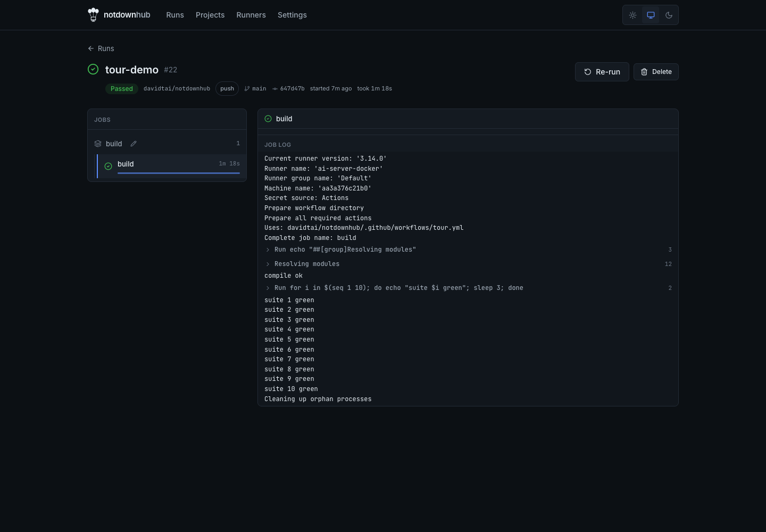Click log line 'Uses: davidtai/notdownhub/.github/workflows/tour.yml'

tap(364, 228)
